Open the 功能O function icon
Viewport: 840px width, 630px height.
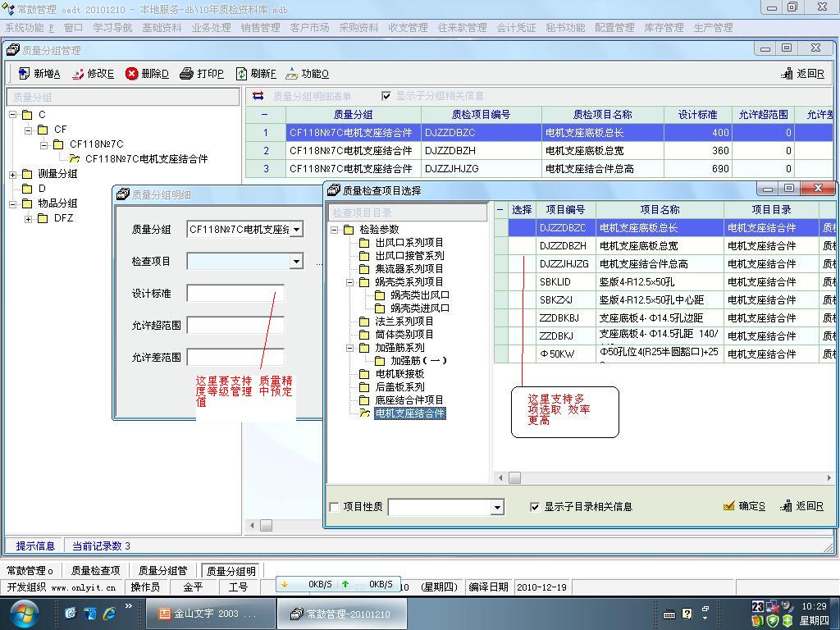pos(291,74)
